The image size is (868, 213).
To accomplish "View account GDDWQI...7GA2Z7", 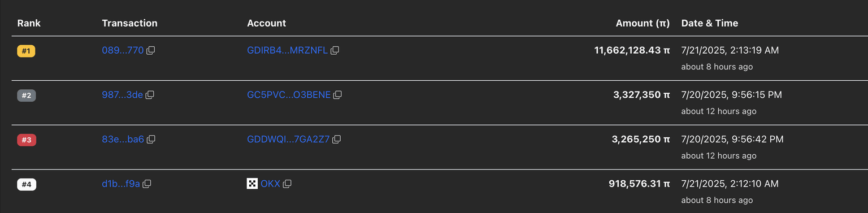I will (288, 139).
